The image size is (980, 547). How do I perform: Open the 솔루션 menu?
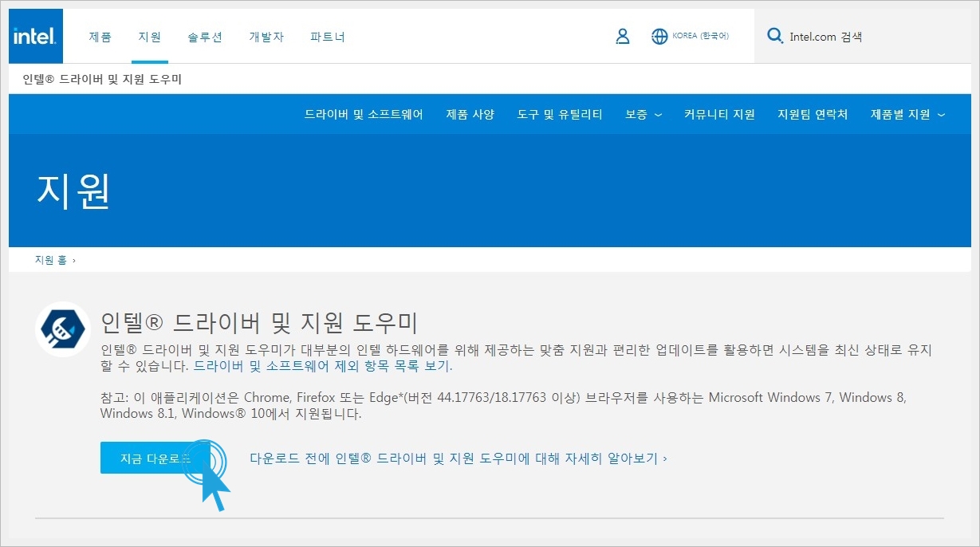(x=205, y=37)
